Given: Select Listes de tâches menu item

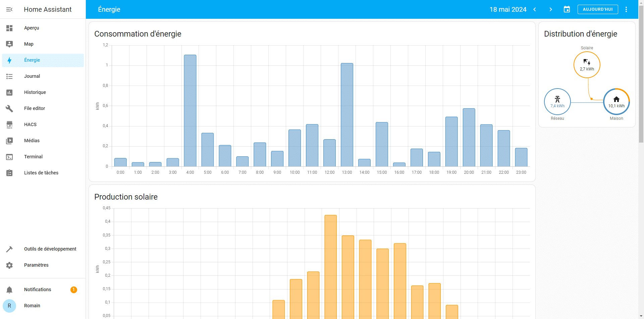Looking at the screenshot, I should tap(41, 173).
